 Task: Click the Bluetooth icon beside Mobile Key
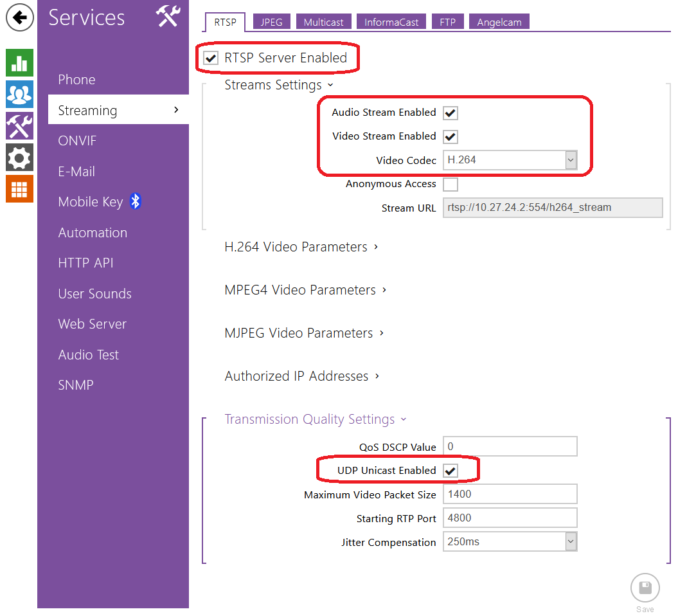click(136, 201)
